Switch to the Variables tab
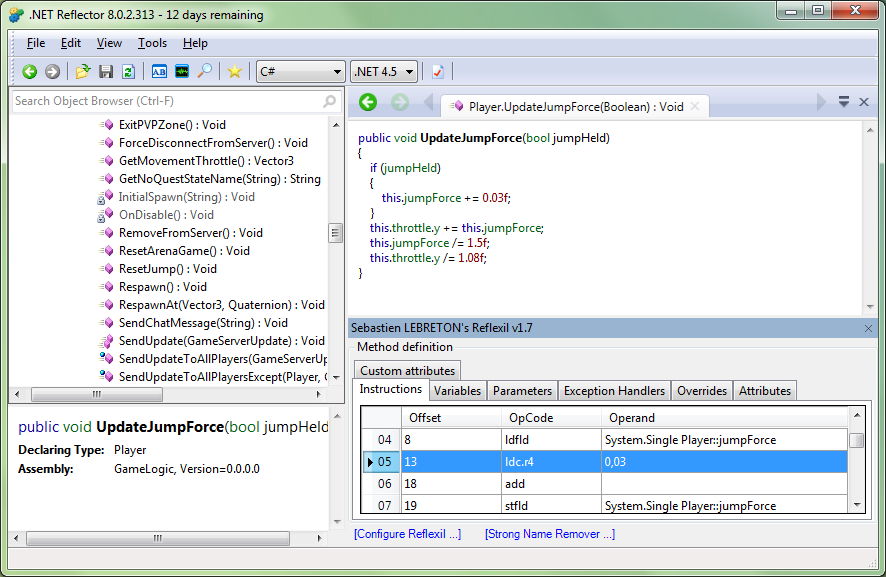The width and height of the screenshot is (886, 577). click(x=457, y=391)
